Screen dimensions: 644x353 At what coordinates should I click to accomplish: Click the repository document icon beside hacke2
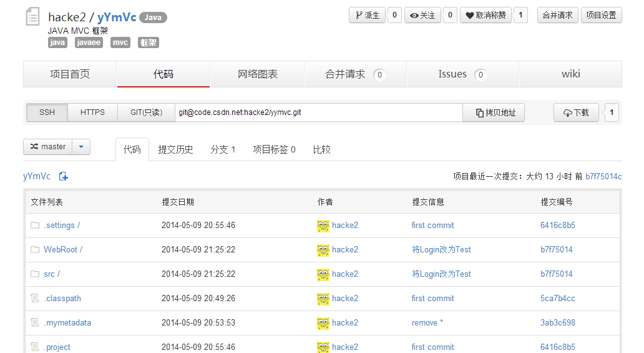pos(32,17)
